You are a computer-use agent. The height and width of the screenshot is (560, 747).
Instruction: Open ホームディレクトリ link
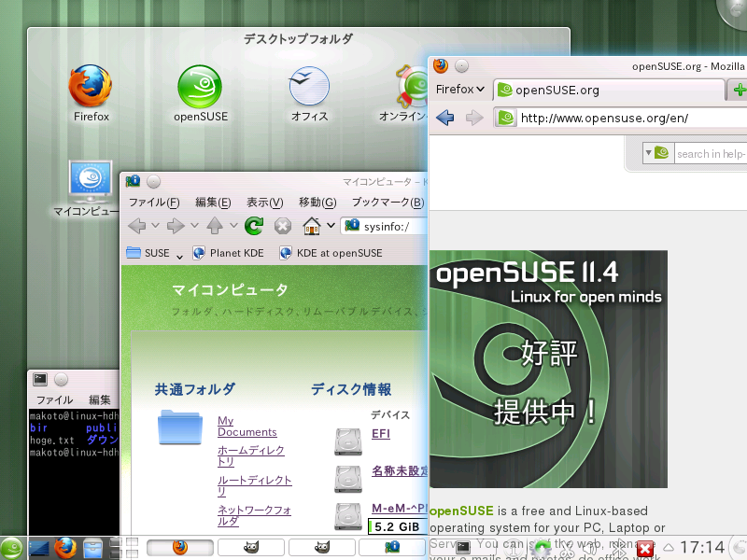[250, 455]
